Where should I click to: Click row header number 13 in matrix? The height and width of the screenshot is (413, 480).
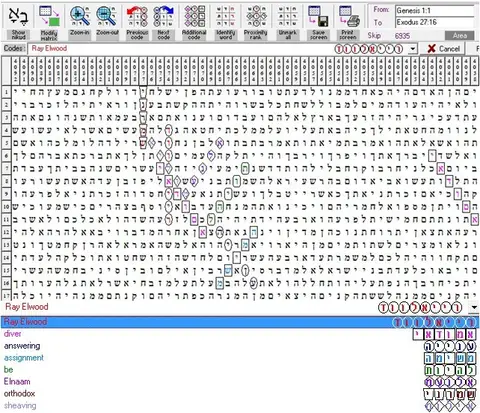coord(6,245)
